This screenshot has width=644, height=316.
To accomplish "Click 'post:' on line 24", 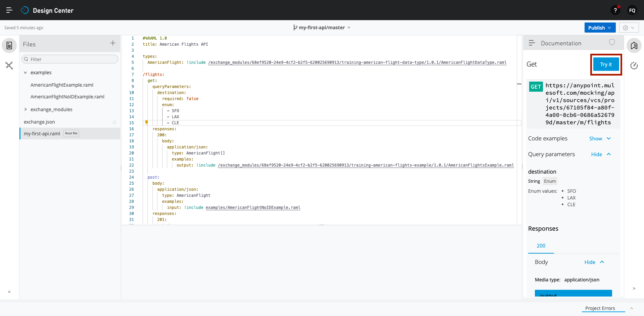I will click(x=153, y=177).
